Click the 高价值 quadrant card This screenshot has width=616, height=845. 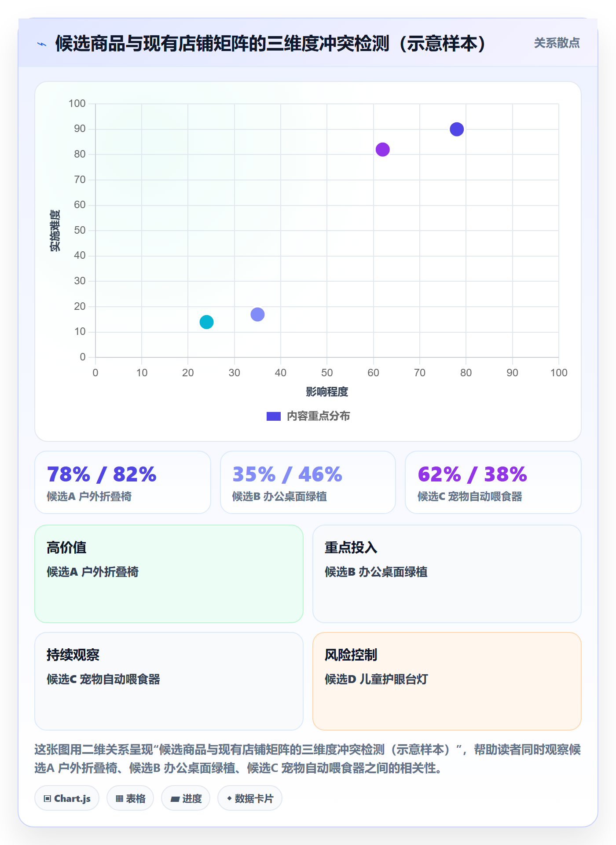(169, 574)
